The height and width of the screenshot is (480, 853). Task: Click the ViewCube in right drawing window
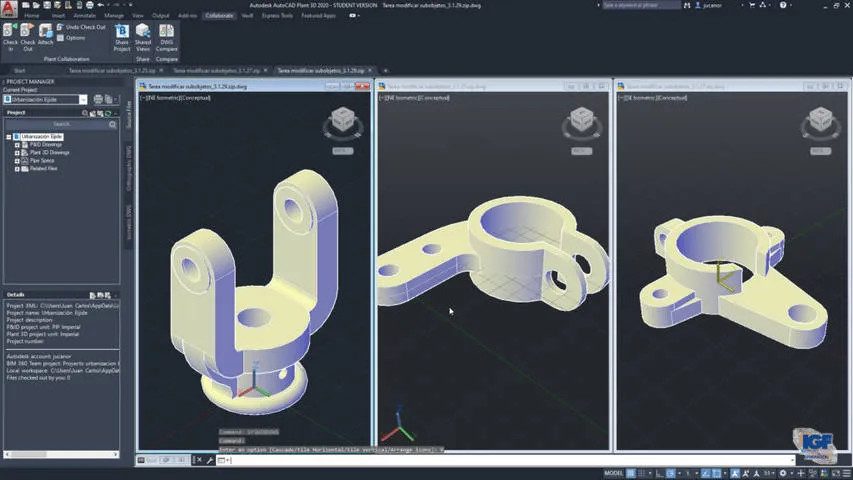pyautogui.click(x=820, y=120)
